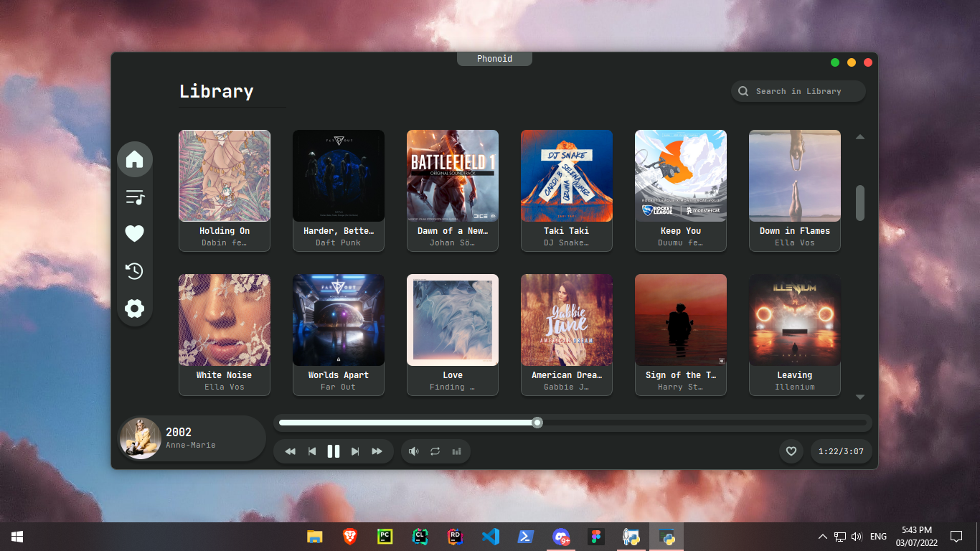Open PyCharm from taskbar

pos(385,537)
